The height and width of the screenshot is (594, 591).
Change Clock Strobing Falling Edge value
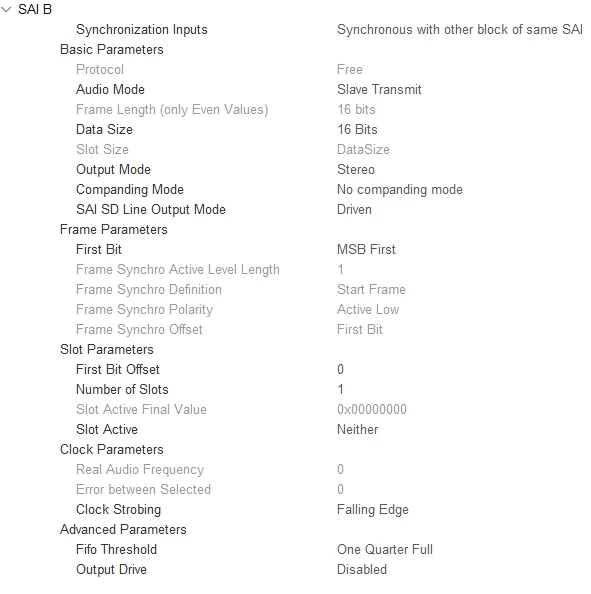coord(373,510)
